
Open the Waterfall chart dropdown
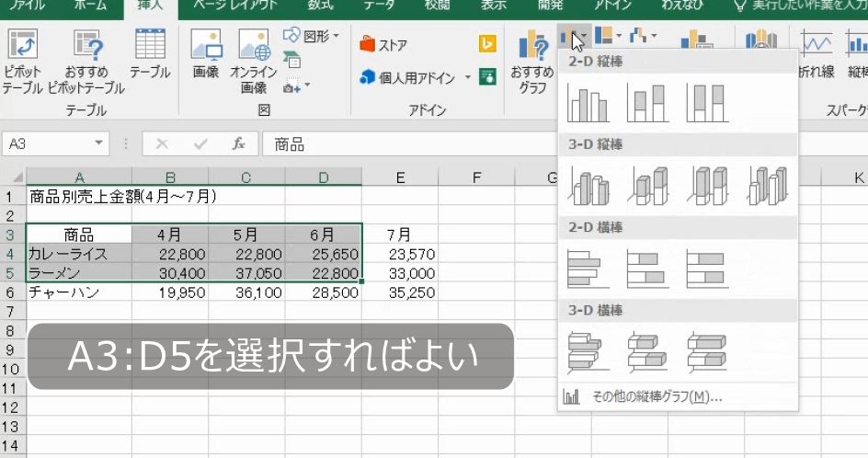(x=644, y=36)
